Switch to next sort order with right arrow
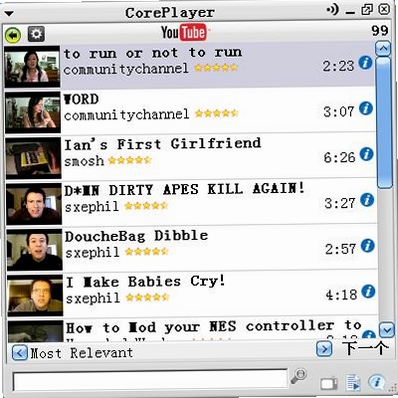The width and height of the screenshot is (398, 398). pos(324,349)
